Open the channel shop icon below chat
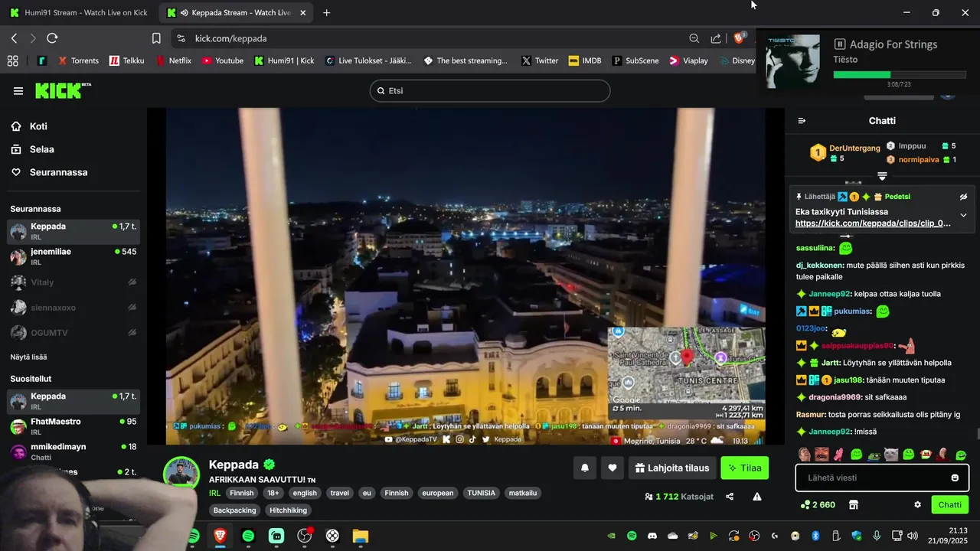This screenshot has height=551, width=980. [x=854, y=505]
